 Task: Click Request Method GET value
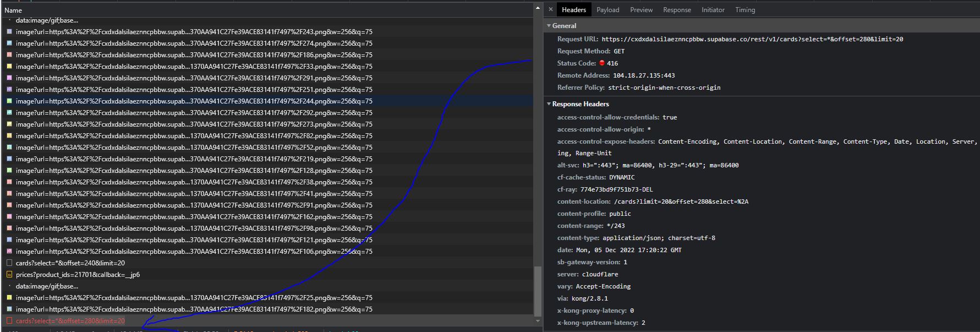pyautogui.click(x=619, y=51)
